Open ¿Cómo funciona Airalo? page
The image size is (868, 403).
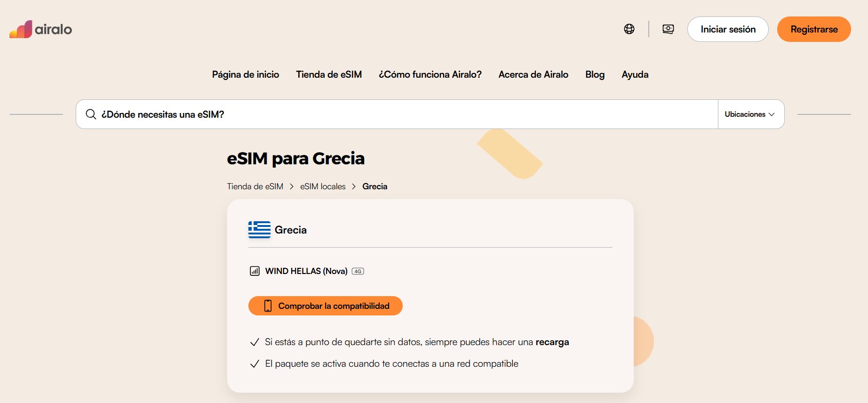[430, 74]
